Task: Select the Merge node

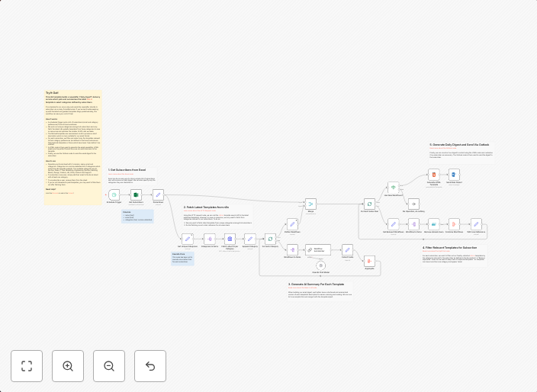Action: 310,204
